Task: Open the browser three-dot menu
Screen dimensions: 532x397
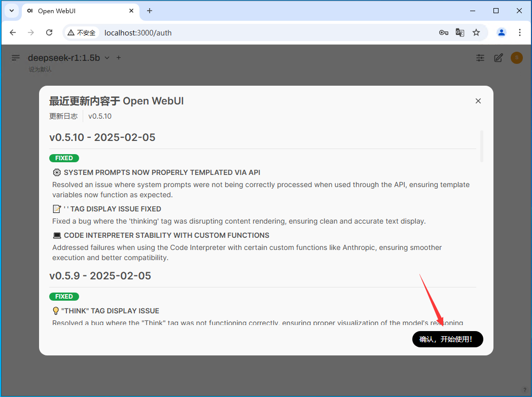Action: tap(519, 32)
